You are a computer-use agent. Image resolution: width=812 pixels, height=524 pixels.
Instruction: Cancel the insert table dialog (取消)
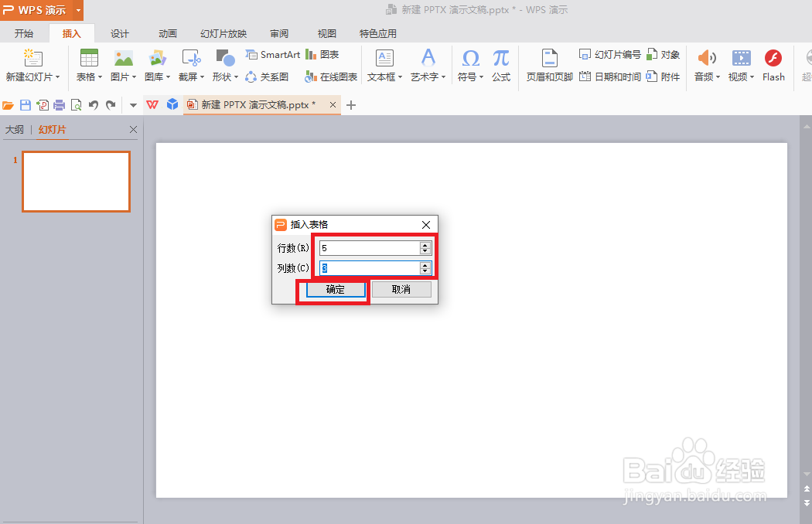401,290
